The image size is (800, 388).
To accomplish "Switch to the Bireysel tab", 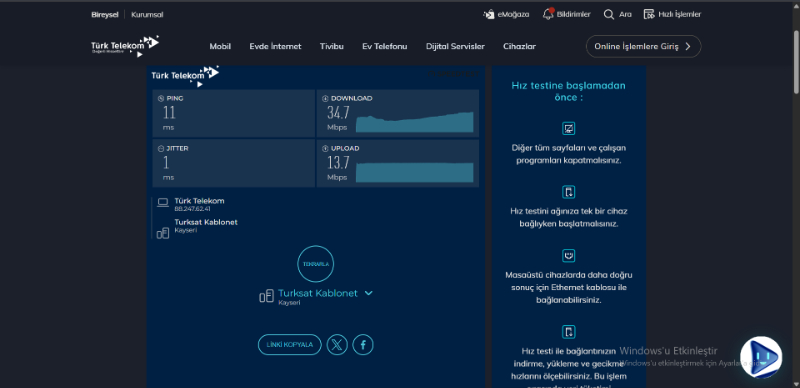I will [105, 15].
